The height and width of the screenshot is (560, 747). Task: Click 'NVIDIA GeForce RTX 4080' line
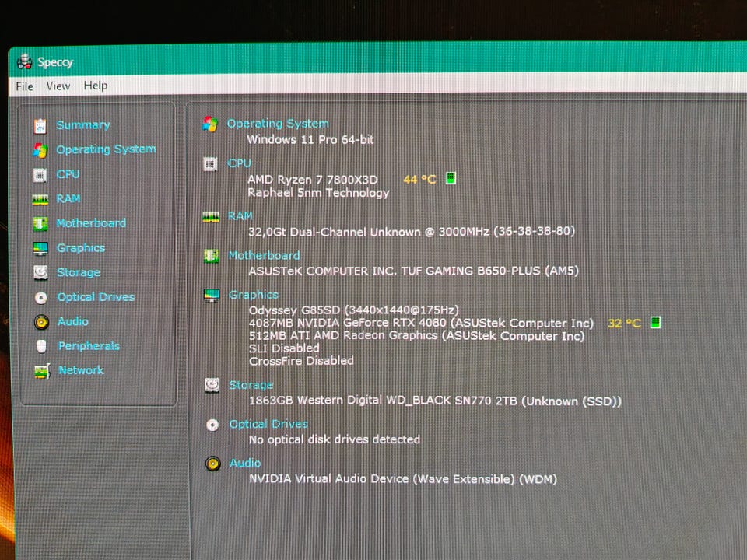click(421, 323)
